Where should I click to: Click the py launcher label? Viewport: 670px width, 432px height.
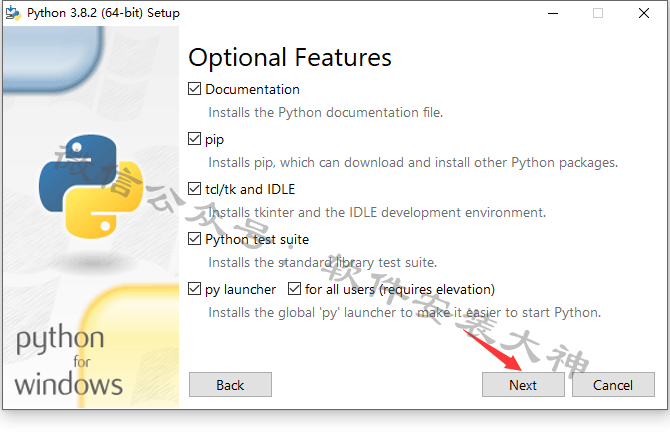(x=241, y=290)
